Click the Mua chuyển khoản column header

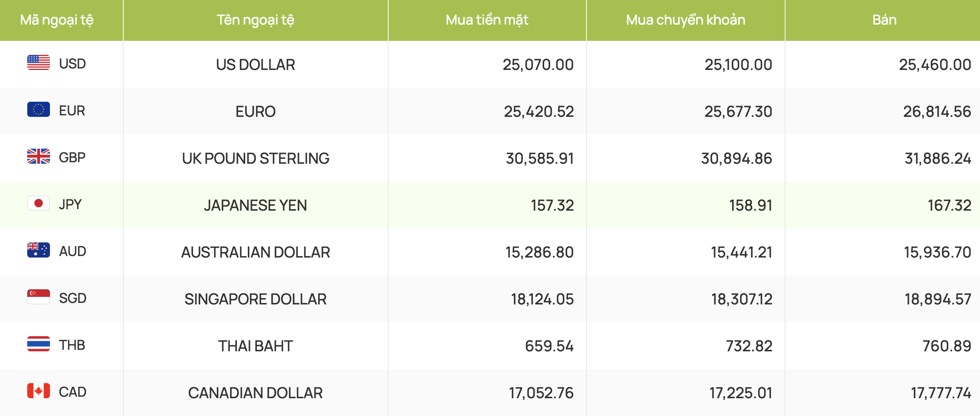tap(686, 20)
